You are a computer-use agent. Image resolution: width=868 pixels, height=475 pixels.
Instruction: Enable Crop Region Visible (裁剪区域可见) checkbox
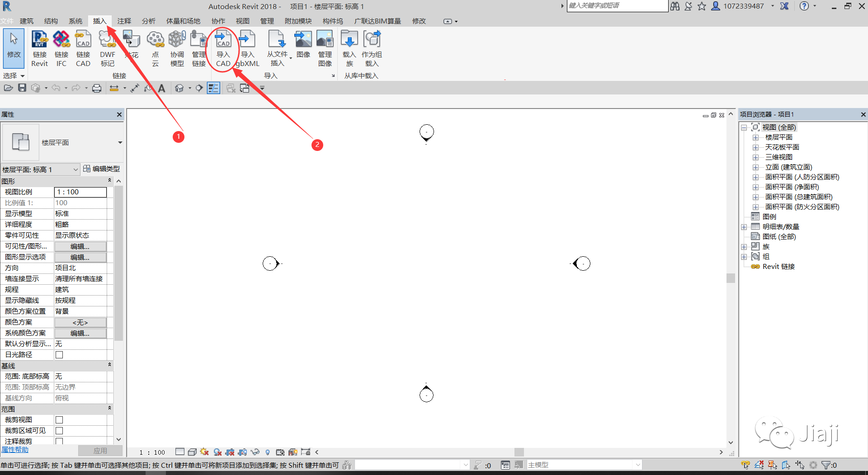(59, 431)
